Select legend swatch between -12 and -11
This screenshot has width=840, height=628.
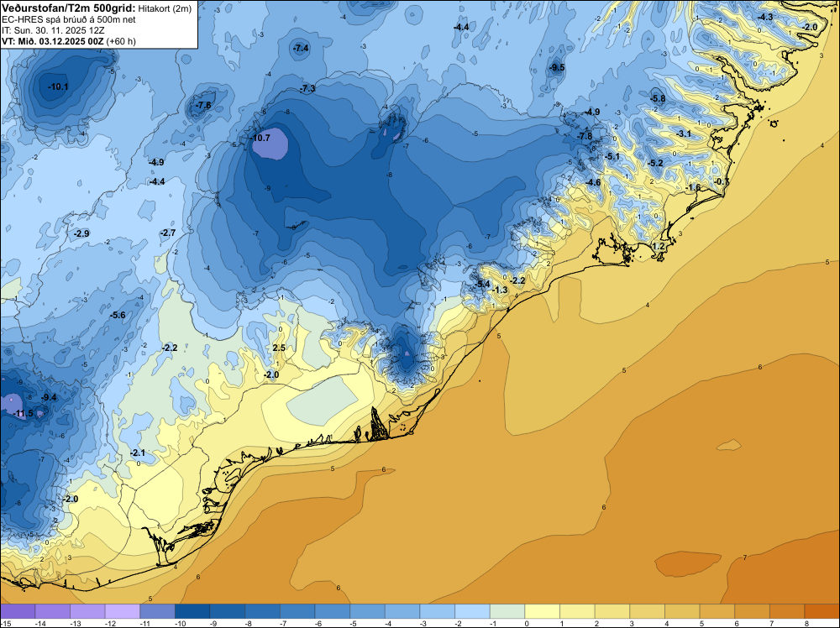[123, 611]
